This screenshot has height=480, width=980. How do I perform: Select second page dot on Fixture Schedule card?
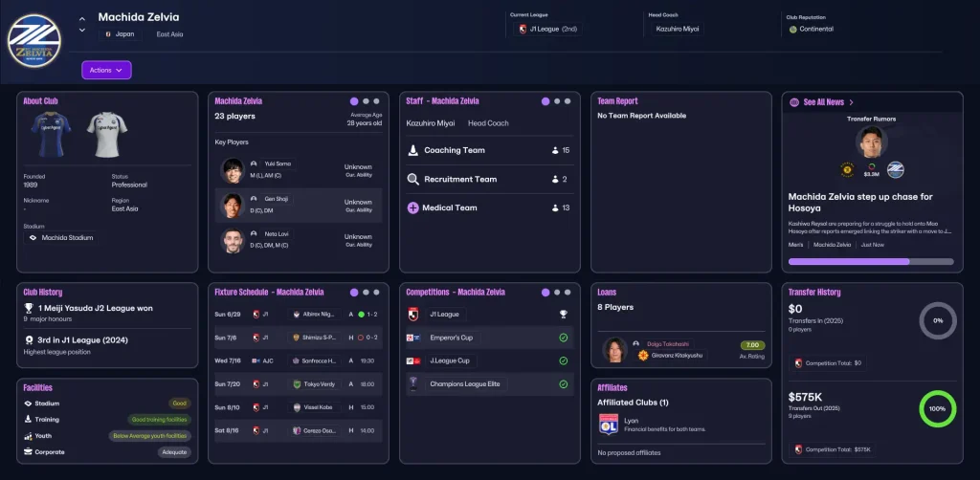click(x=366, y=293)
